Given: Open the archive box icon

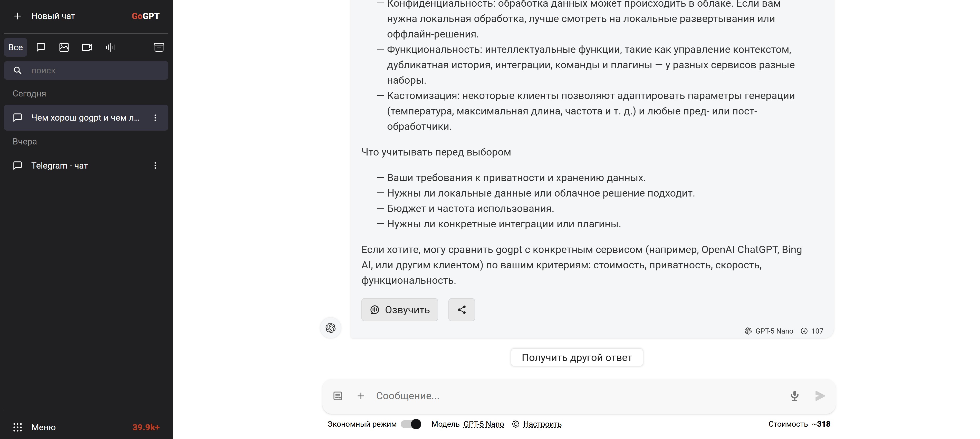Looking at the screenshot, I should pos(159,47).
